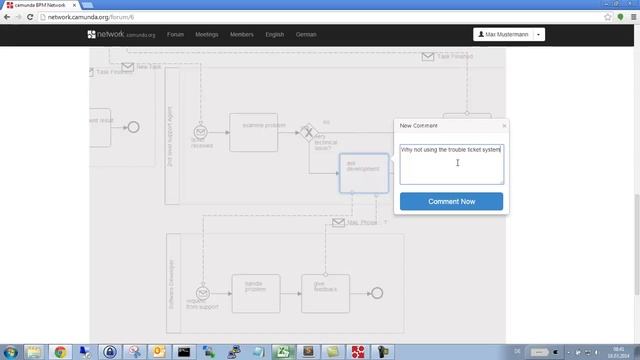Click the Task Finished envelope icon at top right

428,57
